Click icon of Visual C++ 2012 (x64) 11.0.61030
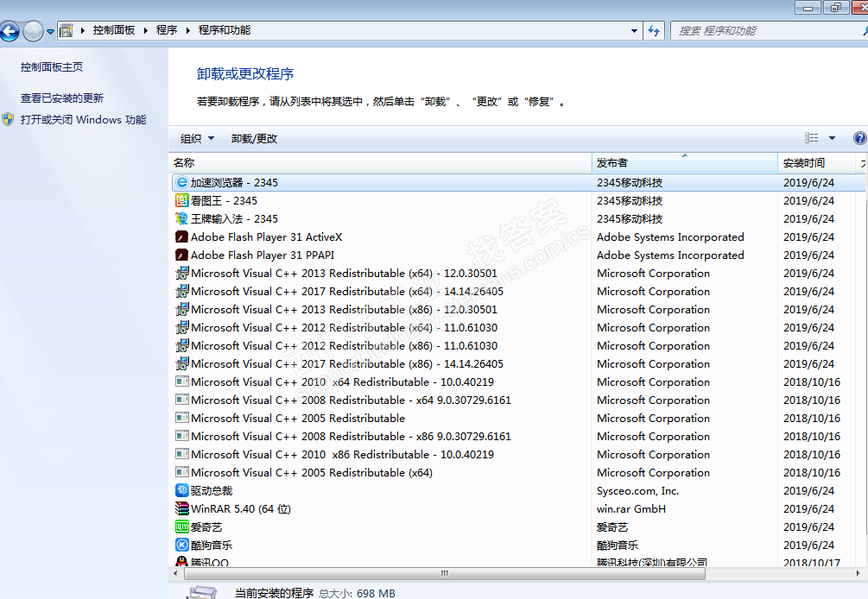 182,327
